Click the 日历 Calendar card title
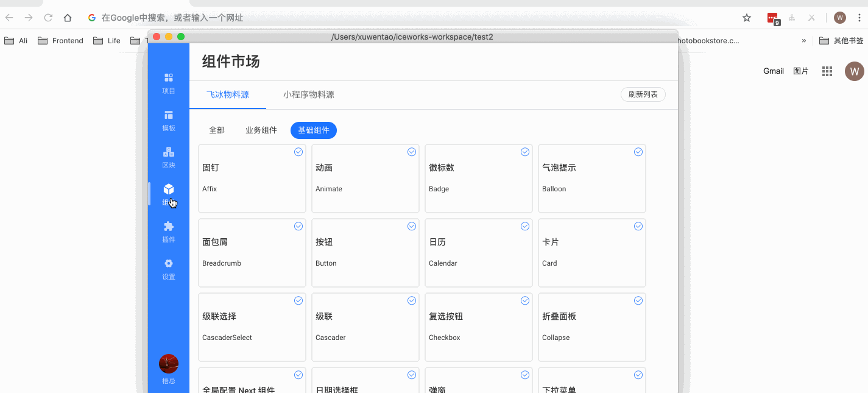This screenshot has height=393, width=868. pyautogui.click(x=437, y=242)
